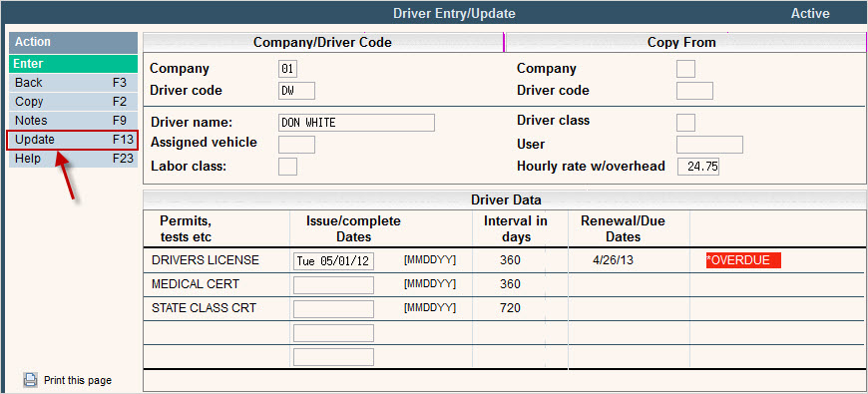
Task: Click the first blank row's date field
Action: pyautogui.click(x=334, y=333)
